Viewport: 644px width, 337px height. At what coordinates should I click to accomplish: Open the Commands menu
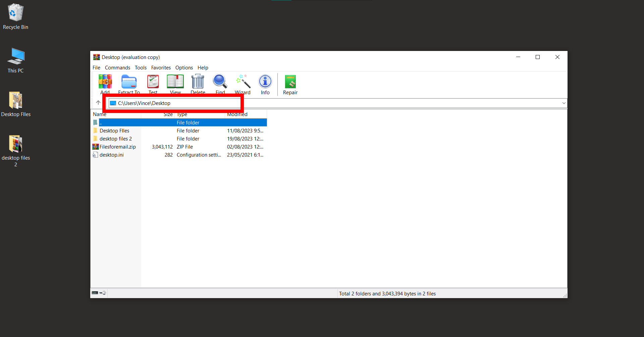(117, 67)
